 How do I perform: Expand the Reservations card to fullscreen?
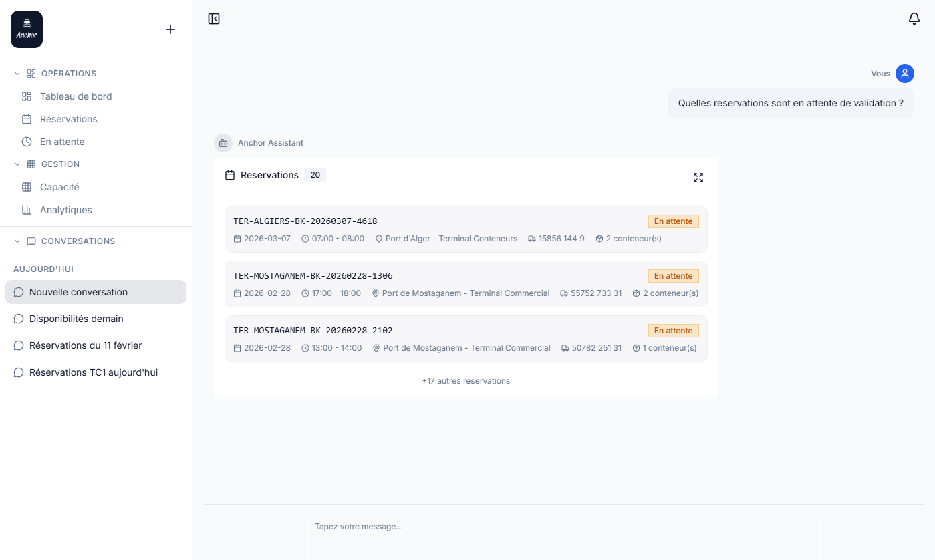698,178
